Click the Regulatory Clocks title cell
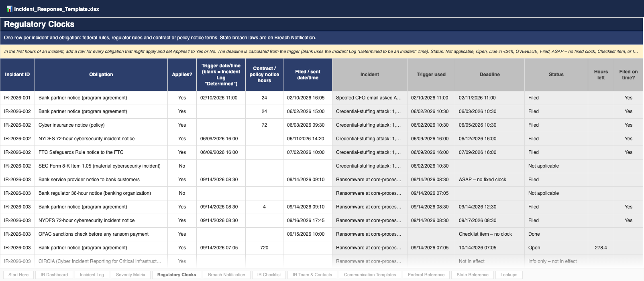The image size is (644, 281). [322, 24]
